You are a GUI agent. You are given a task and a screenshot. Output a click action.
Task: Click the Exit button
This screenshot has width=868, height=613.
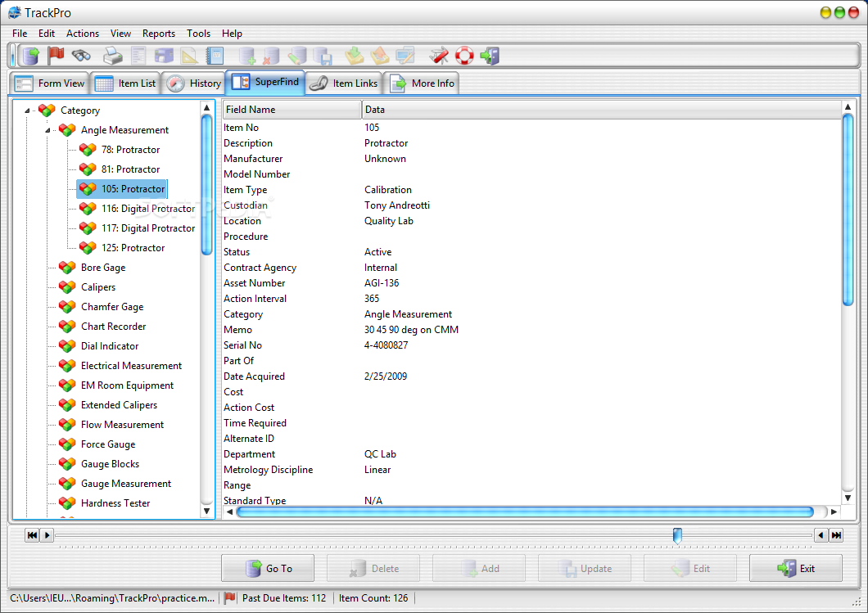(796, 568)
